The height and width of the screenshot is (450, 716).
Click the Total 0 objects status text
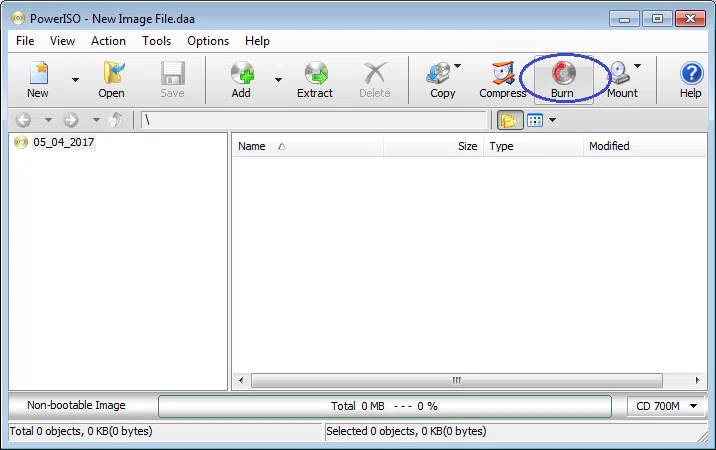[81, 431]
